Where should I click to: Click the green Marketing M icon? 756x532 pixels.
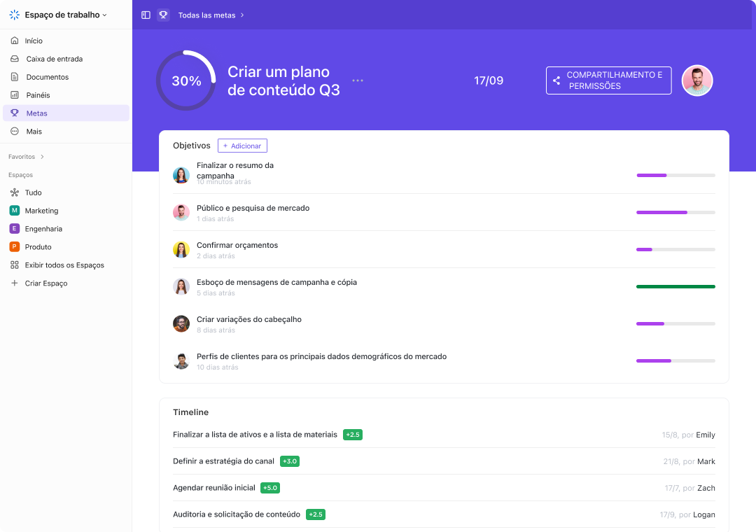click(15, 210)
